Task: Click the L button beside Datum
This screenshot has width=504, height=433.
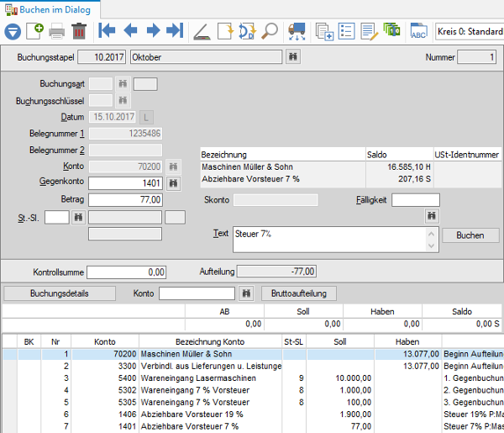Action: [146, 117]
